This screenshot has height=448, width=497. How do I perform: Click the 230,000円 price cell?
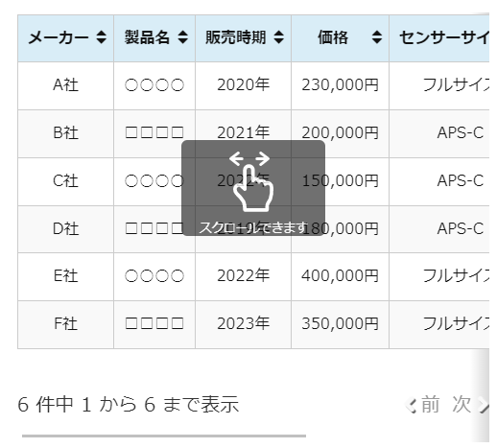[340, 85]
